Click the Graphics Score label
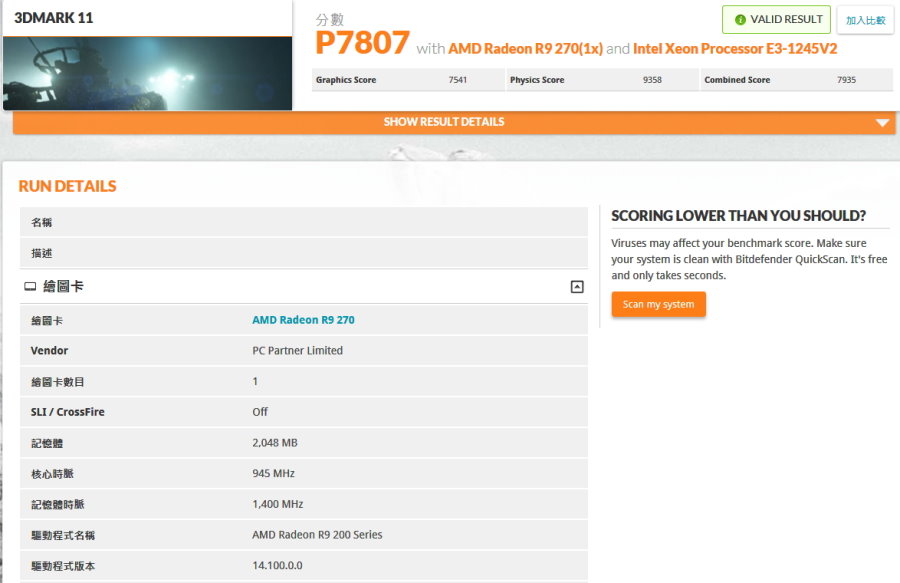This screenshot has height=583, width=900. [346, 80]
